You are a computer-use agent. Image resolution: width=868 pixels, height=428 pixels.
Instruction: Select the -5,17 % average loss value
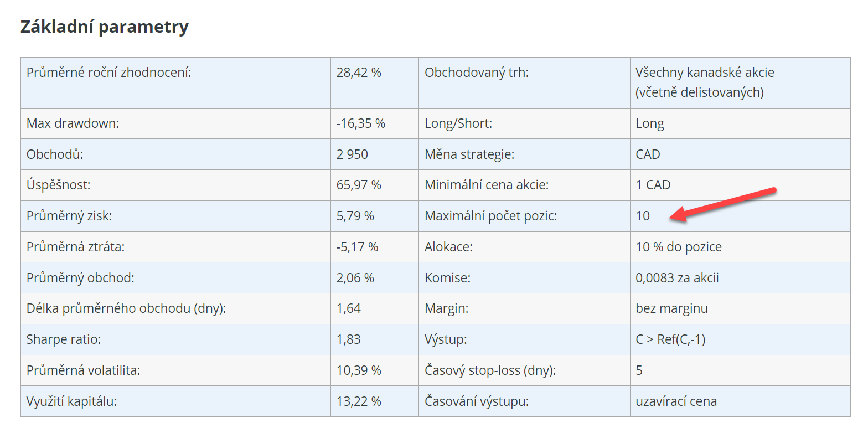coord(357,247)
